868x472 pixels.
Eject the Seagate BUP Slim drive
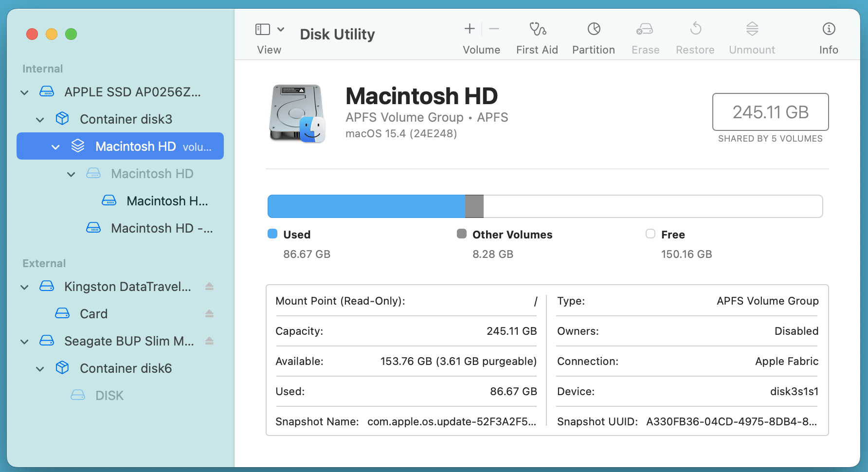[x=209, y=341]
